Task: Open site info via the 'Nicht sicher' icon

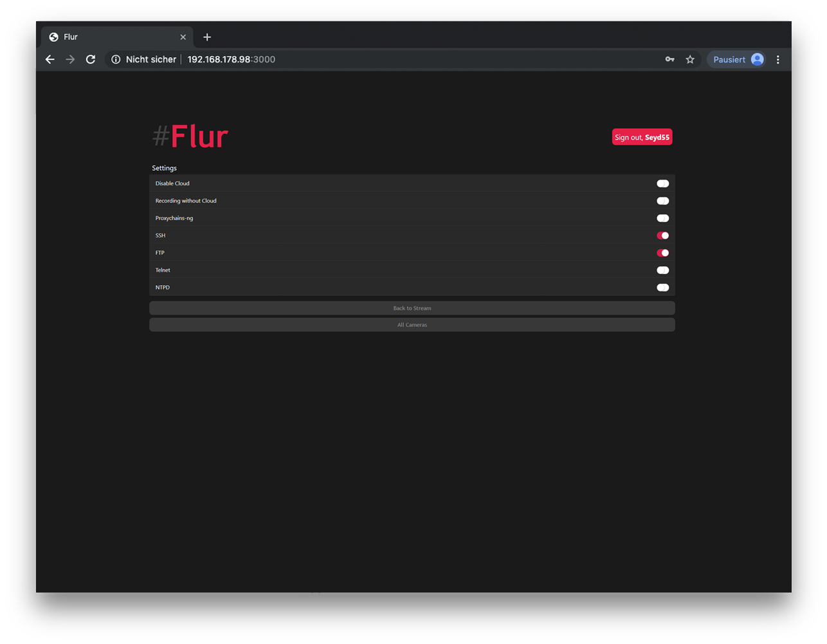Action: point(116,59)
